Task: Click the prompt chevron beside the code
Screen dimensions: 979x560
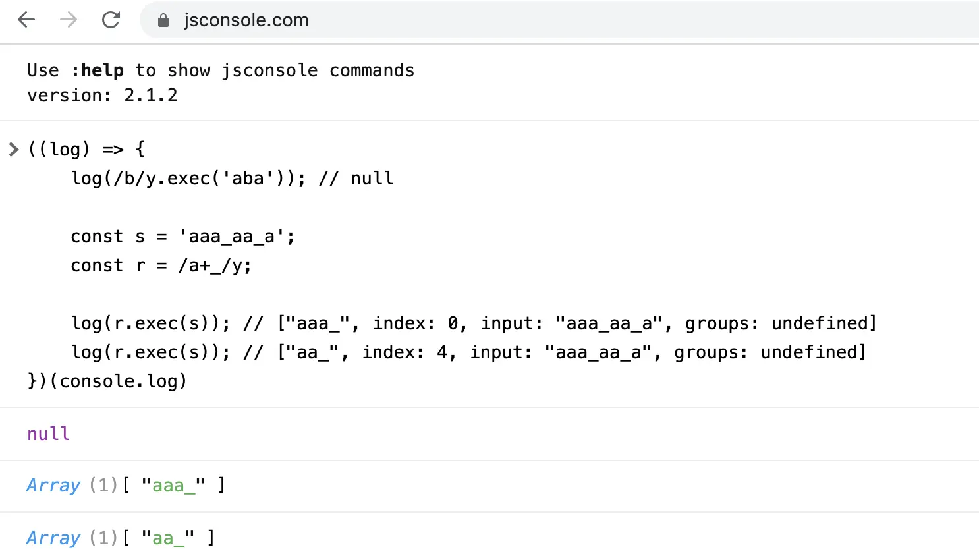Action: pyautogui.click(x=13, y=150)
